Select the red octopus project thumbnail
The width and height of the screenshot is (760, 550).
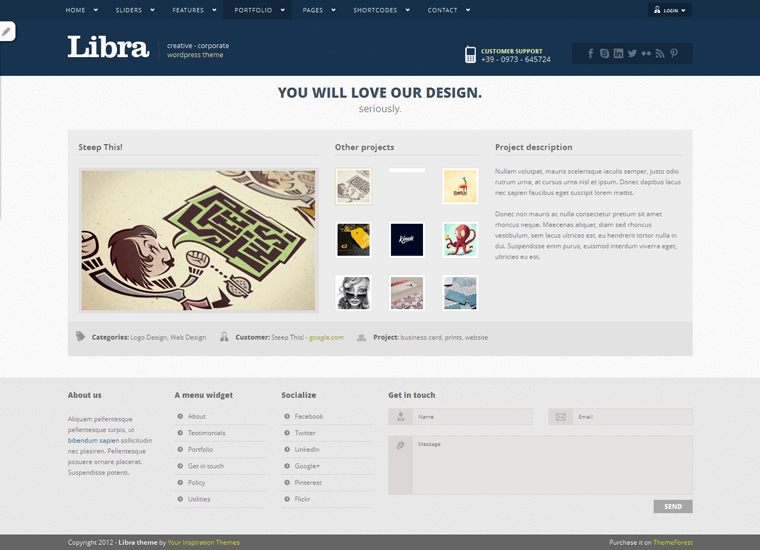coord(460,240)
